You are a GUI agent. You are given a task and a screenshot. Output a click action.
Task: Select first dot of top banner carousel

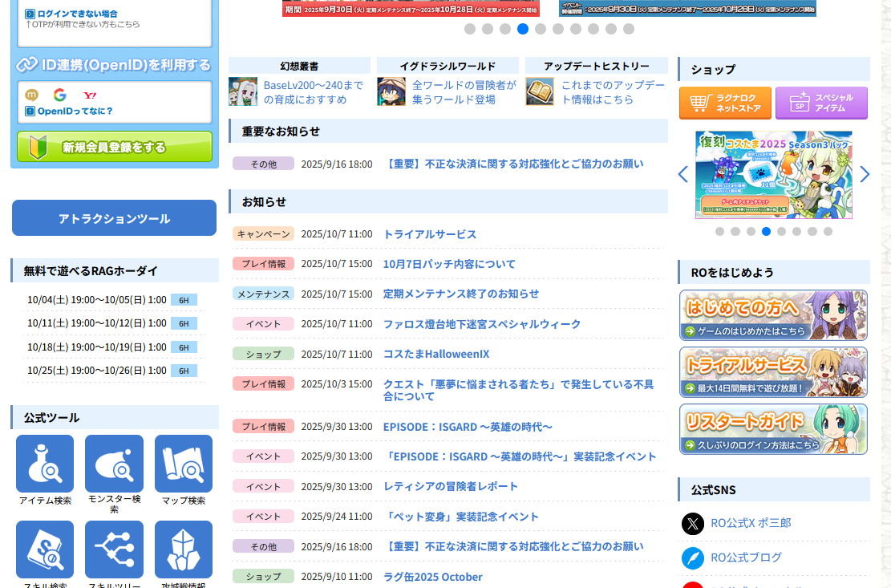coord(470,29)
